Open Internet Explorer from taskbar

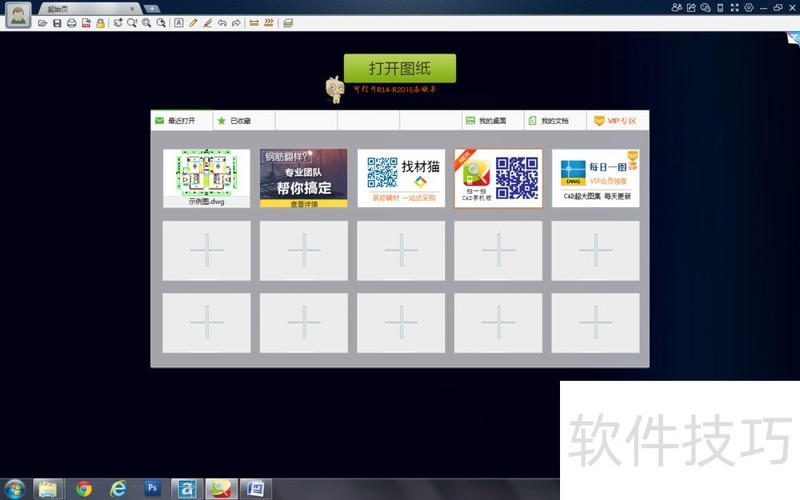pos(118,489)
